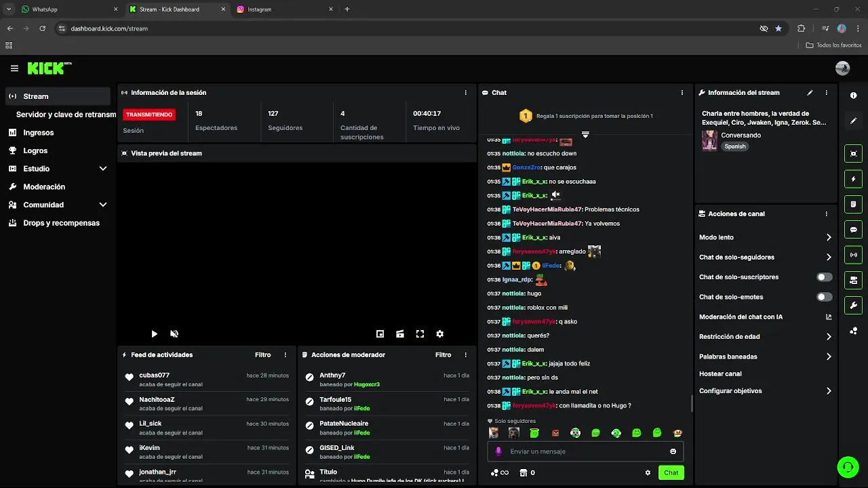Click the screen capture icon in right sidebar
This screenshot has width=868, height=488.
pyautogui.click(x=853, y=154)
